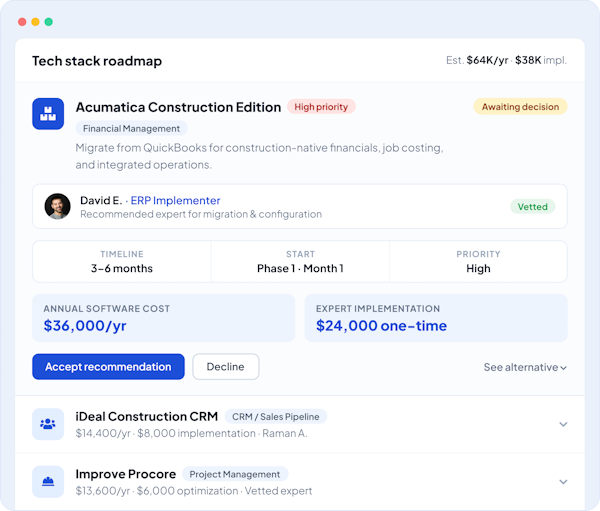The width and height of the screenshot is (600, 511).
Task: Click the iDeal Construction CRM people icon
Action: tap(48, 424)
